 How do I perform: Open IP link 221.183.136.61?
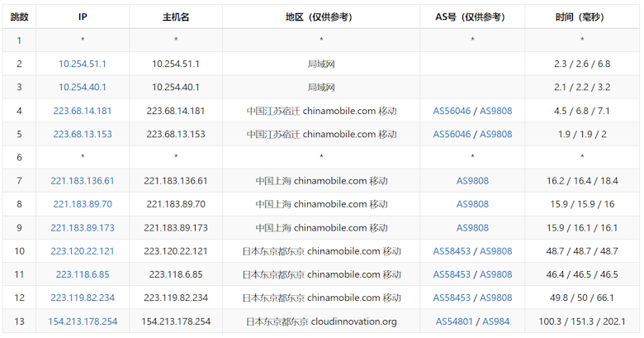click(82, 181)
